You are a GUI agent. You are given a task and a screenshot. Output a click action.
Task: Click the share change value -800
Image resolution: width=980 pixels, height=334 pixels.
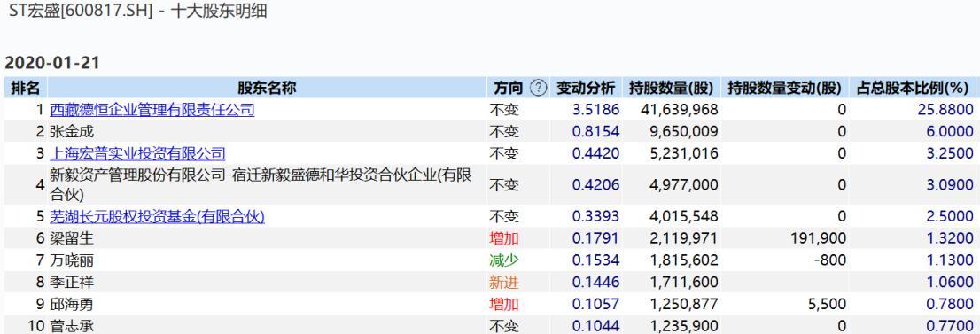(x=829, y=260)
